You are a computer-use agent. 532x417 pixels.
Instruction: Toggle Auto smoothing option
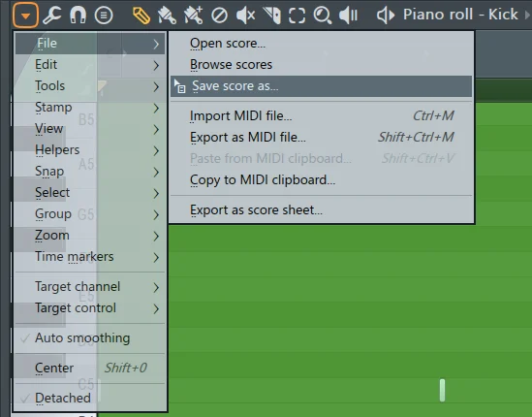90,338
